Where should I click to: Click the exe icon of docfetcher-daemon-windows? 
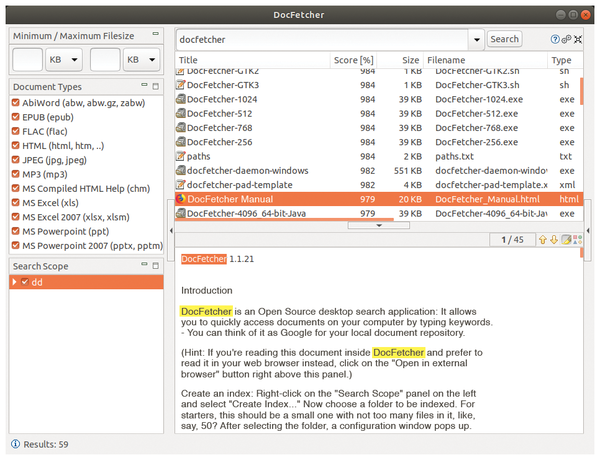[181, 170]
